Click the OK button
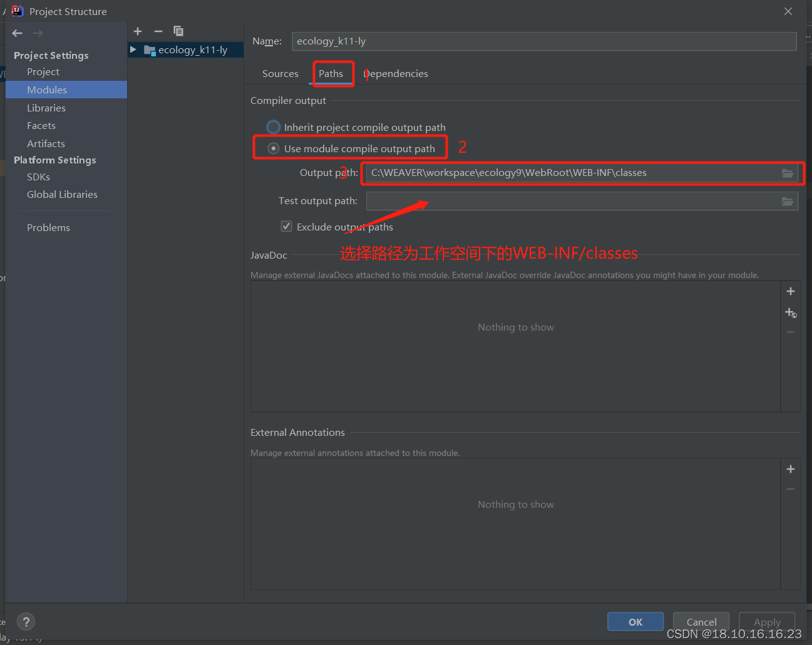This screenshot has height=645, width=812. pyautogui.click(x=635, y=621)
